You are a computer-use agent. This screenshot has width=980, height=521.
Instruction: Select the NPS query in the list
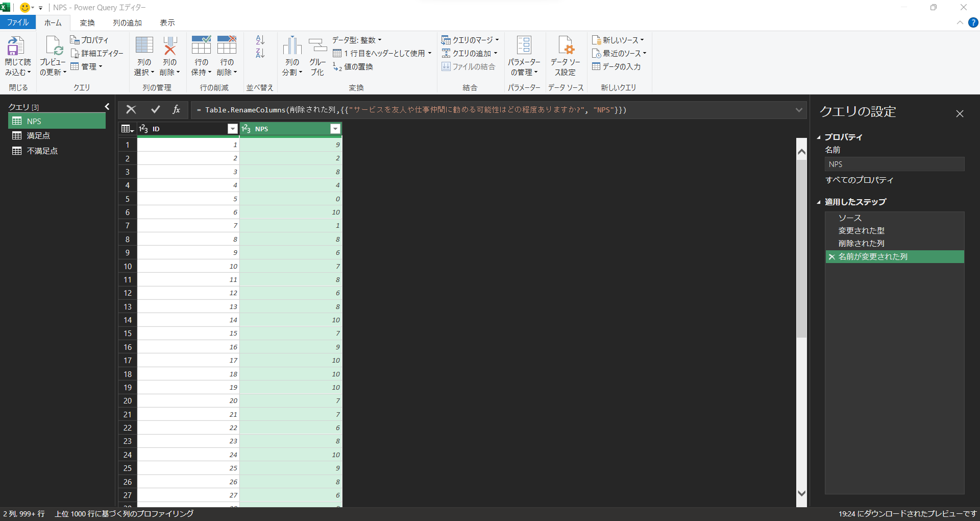click(57, 121)
